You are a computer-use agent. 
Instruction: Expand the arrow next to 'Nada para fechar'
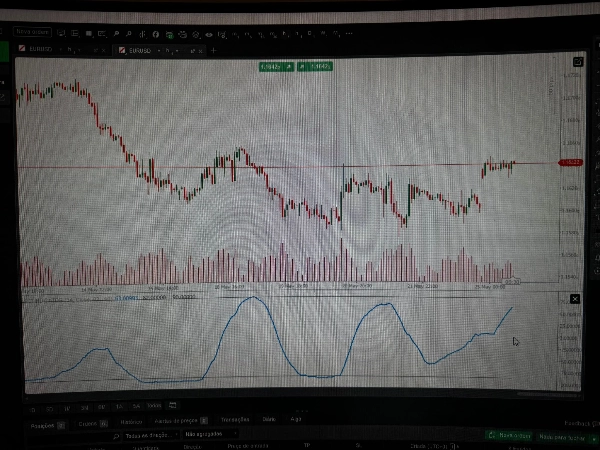point(594,438)
